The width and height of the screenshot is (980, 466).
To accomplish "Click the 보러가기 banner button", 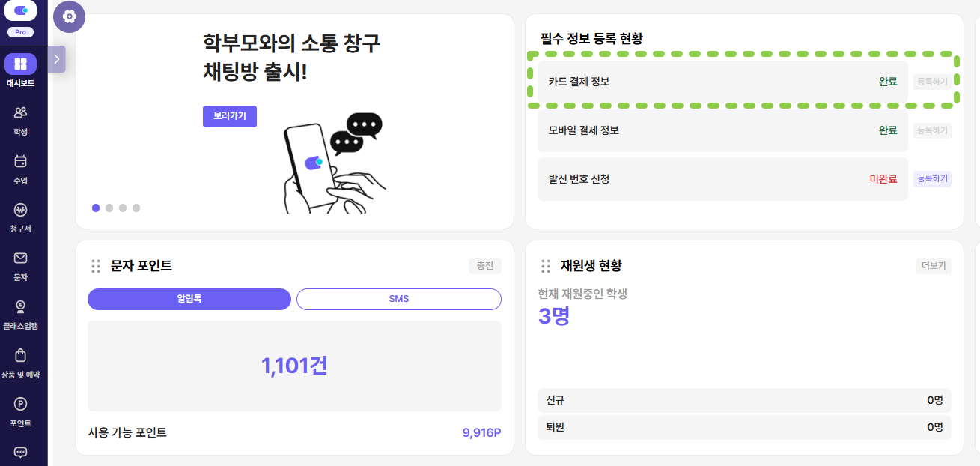I will click(229, 116).
